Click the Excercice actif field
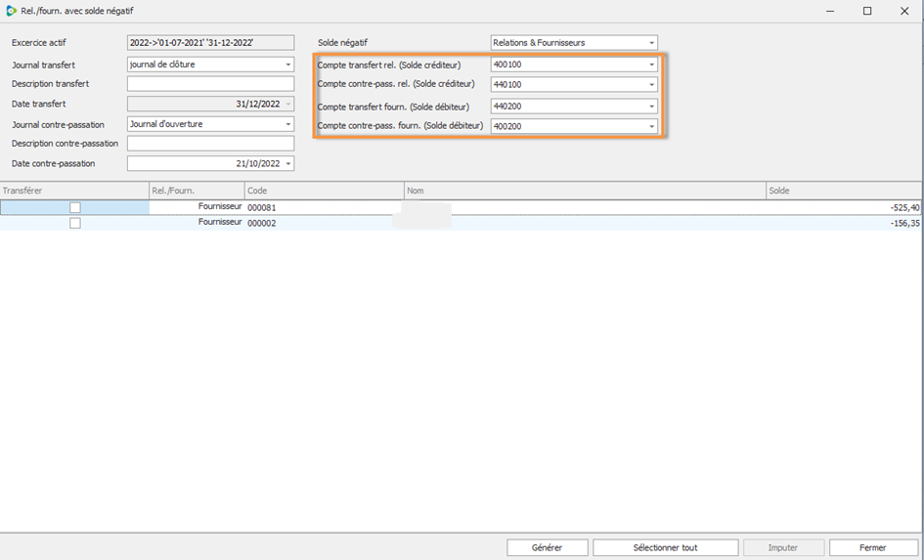This screenshot has width=924, height=560. [x=210, y=42]
